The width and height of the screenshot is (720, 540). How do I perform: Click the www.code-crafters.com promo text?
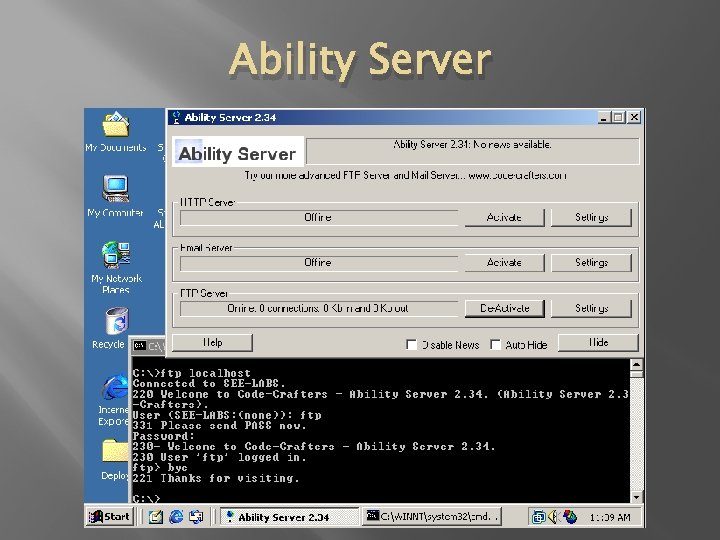[x=517, y=175]
